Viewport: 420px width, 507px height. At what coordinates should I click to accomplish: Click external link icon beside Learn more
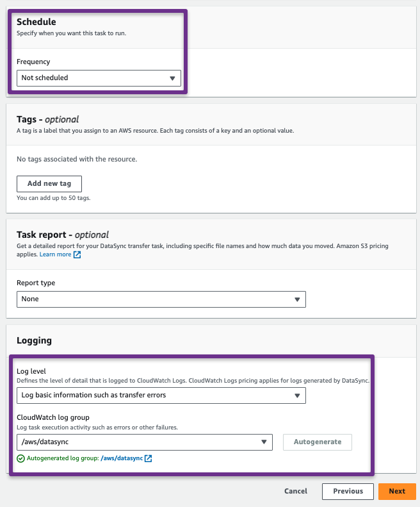77,255
